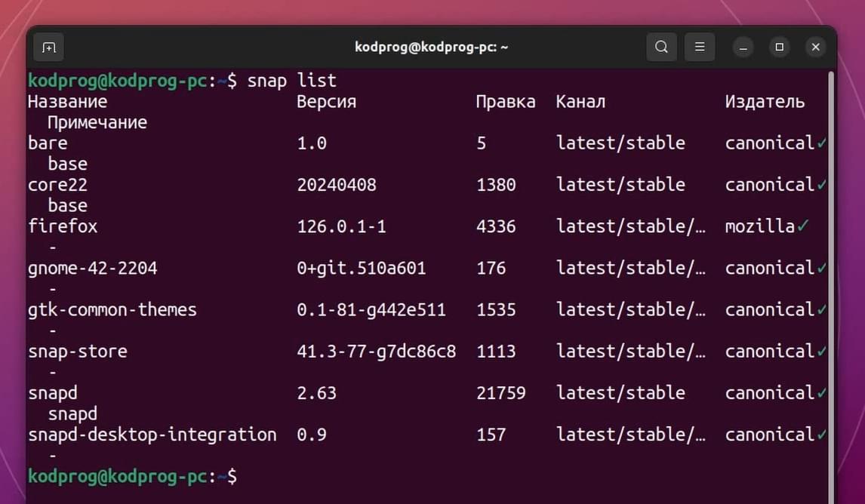This screenshot has width=865, height=504.
Task: Click the verified checkmark beside mozilla
Action: tap(802, 226)
